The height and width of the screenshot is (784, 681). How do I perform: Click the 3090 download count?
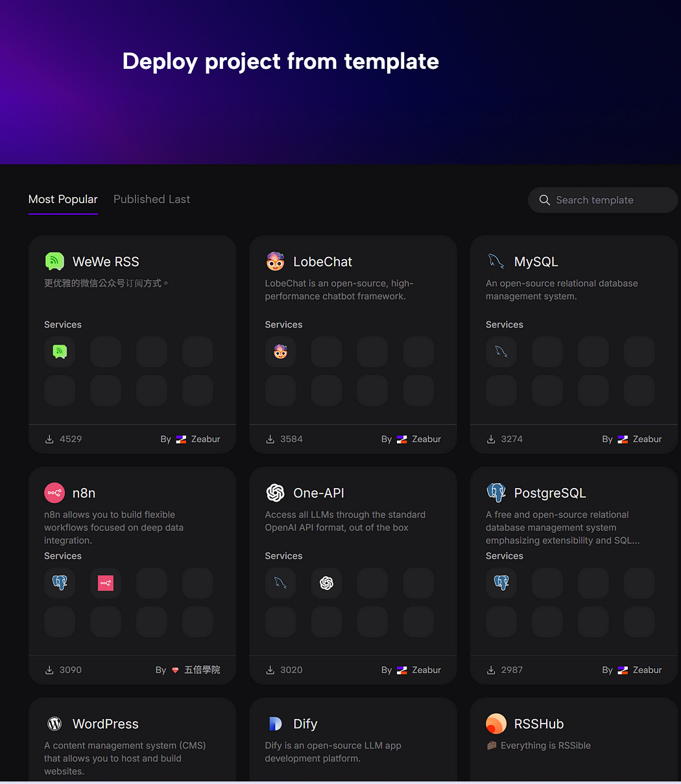[x=71, y=670]
